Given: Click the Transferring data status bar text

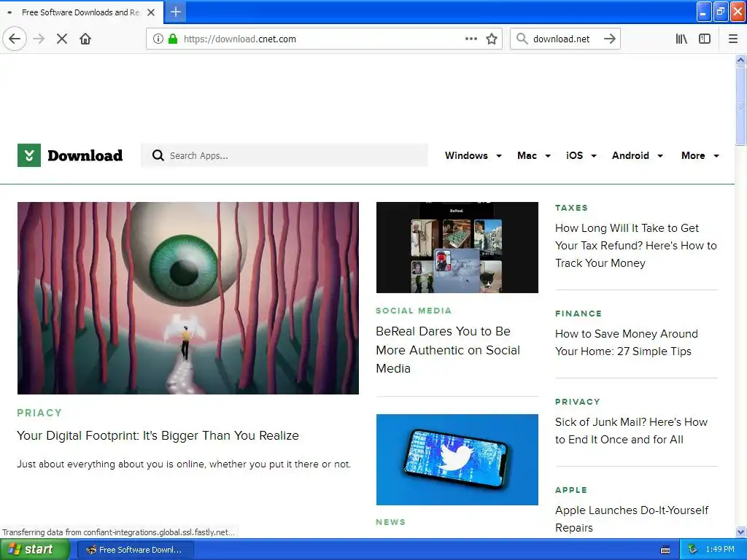Looking at the screenshot, I should [118, 532].
